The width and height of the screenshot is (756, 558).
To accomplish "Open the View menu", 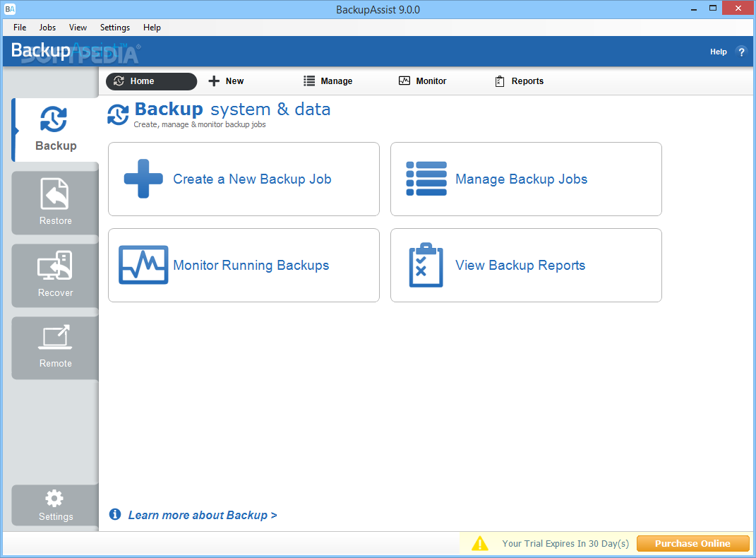I will 78,28.
